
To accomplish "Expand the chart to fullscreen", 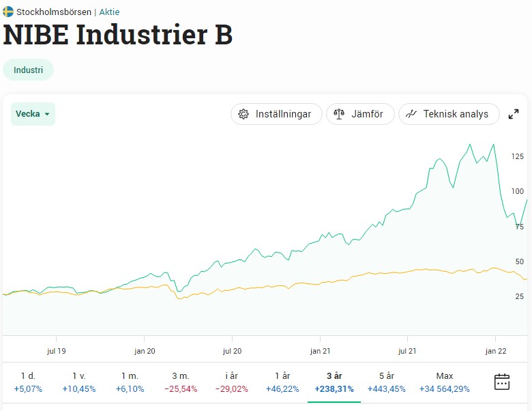I will coord(514,115).
